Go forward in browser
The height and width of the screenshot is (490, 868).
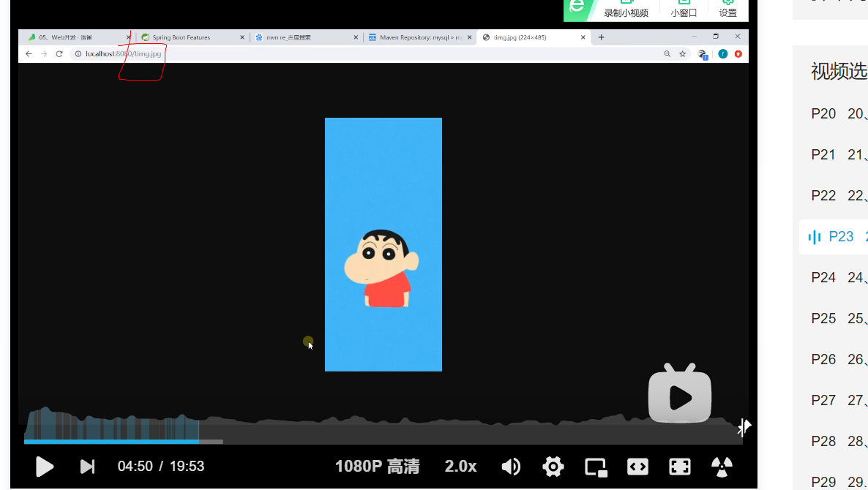[44, 53]
